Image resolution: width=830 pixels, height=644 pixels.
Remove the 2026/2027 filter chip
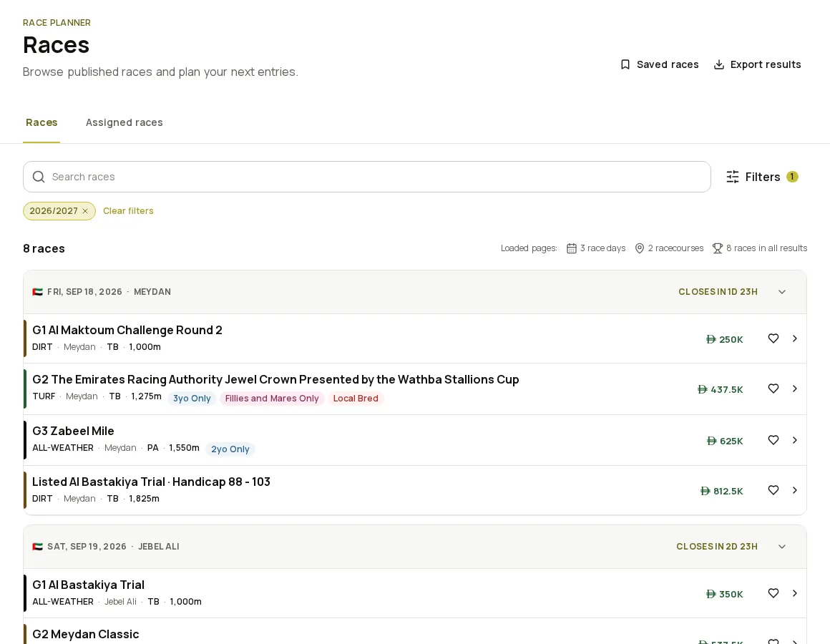point(85,211)
